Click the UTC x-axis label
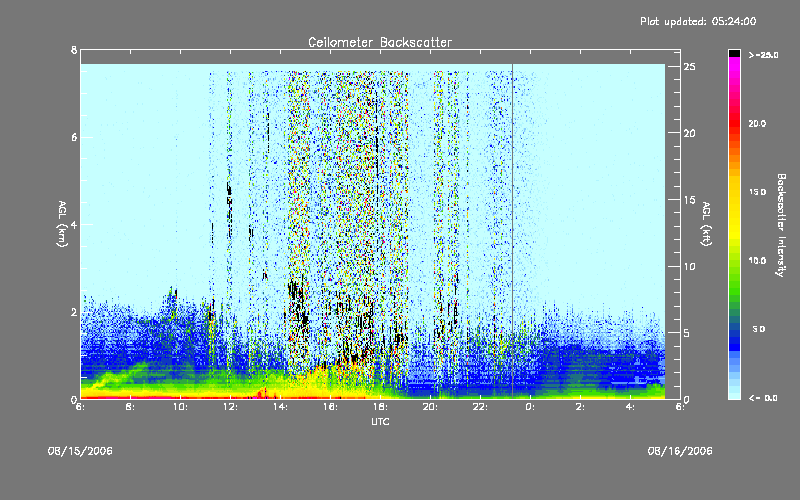The width and height of the screenshot is (800, 500). point(380,421)
